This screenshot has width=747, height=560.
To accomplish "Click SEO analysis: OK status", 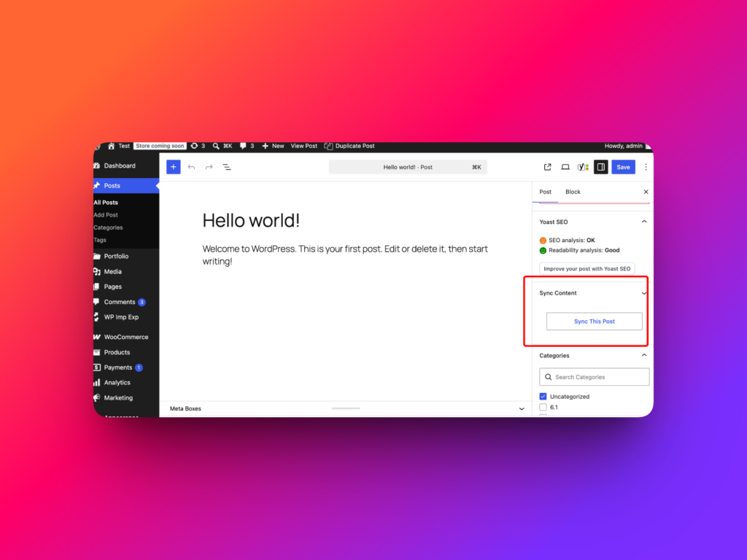I will pyautogui.click(x=571, y=241).
